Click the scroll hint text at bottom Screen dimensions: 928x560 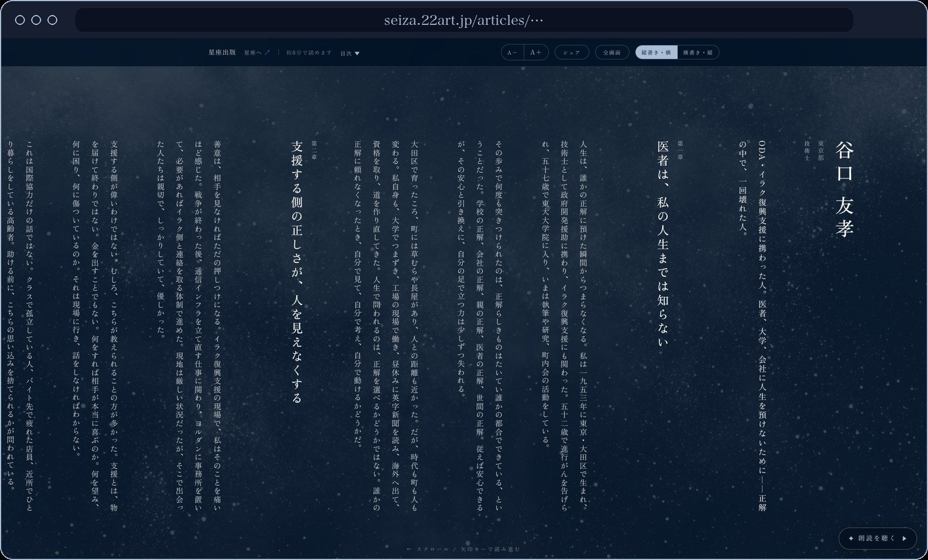(463, 549)
